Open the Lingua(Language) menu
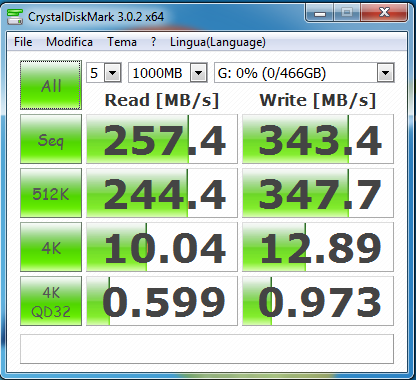This screenshot has width=416, height=380. coord(218,42)
